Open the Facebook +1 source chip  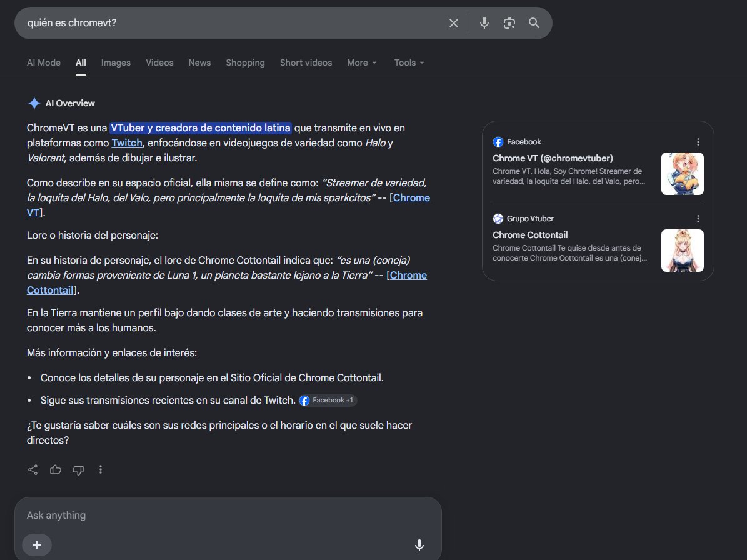(328, 401)
